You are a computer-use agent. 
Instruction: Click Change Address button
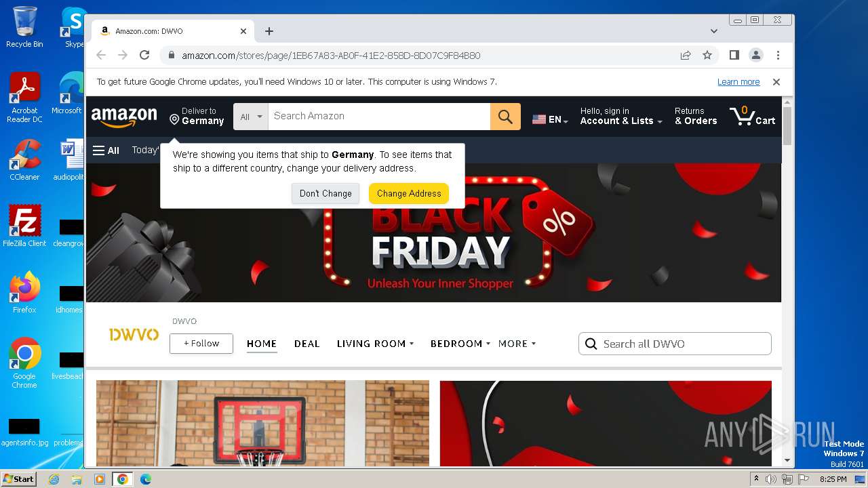[x=409, y=193]
